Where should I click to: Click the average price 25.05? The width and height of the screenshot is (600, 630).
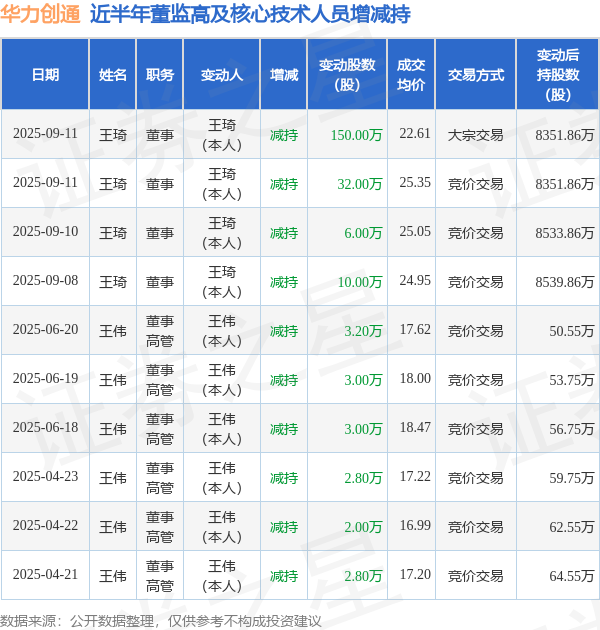coord(415,231)
